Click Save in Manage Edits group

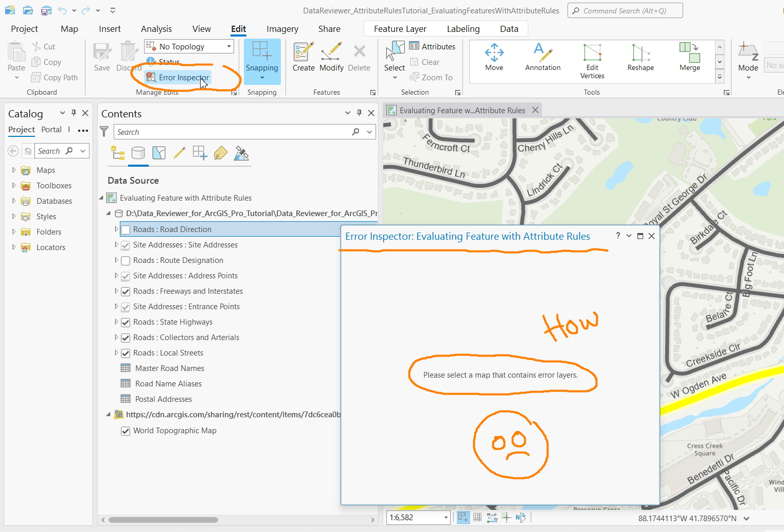click(102, 57)
